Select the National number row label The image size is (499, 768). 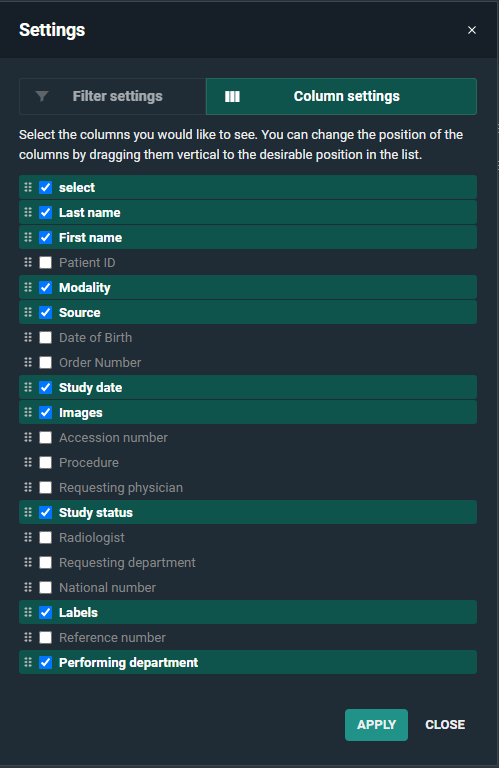pyautogui.click(x=107, y=587)
